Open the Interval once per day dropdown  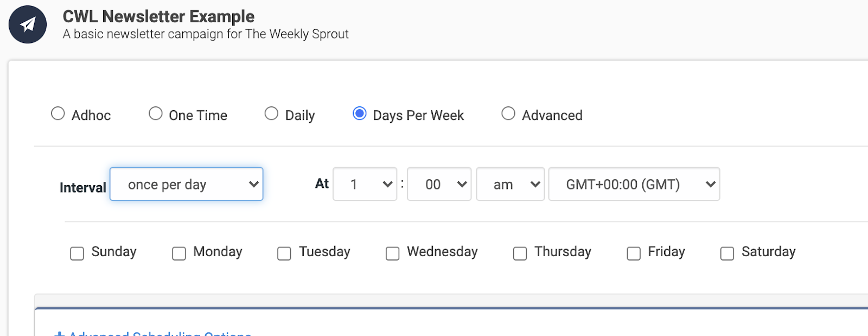click(187, 184)
